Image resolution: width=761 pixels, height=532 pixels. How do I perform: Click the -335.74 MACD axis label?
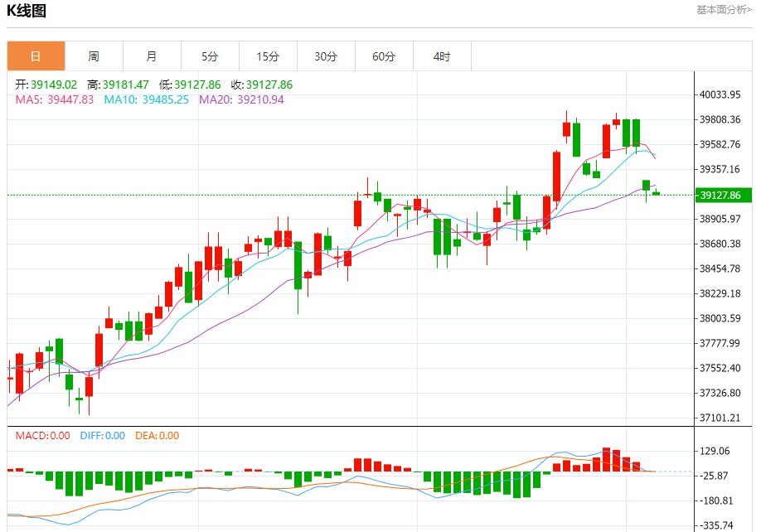(715, 525)
